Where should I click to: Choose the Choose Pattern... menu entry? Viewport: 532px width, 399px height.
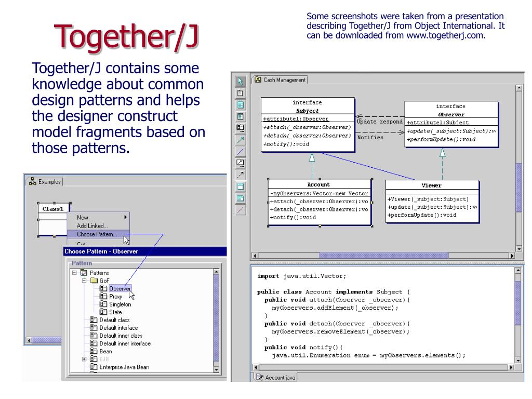[x=98, y=234]
